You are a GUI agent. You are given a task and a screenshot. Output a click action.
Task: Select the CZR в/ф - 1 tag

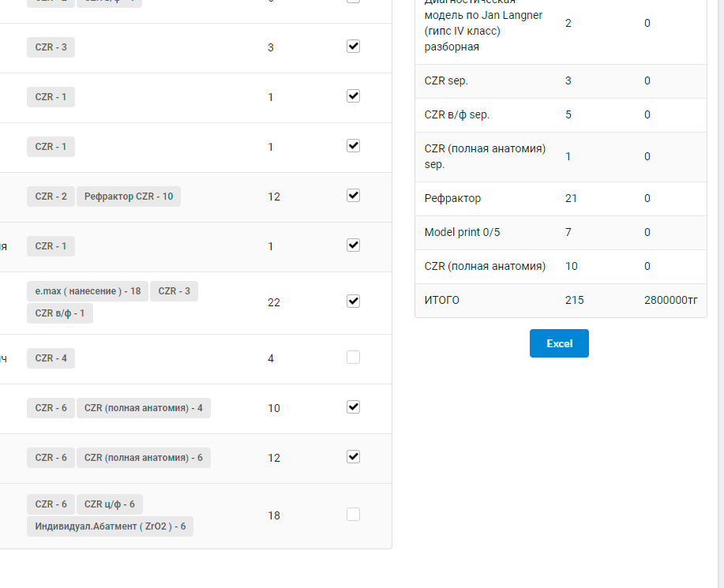[60, 313]
